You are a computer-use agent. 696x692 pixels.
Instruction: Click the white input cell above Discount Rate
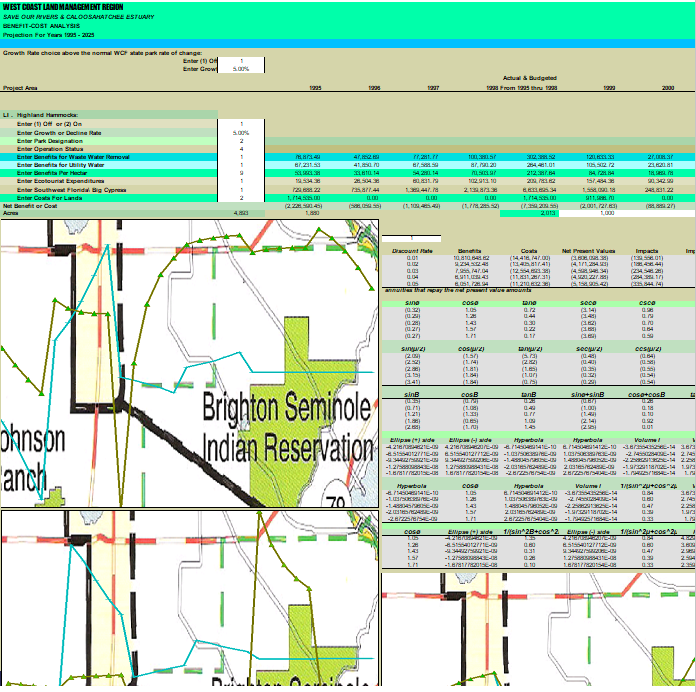409,237
